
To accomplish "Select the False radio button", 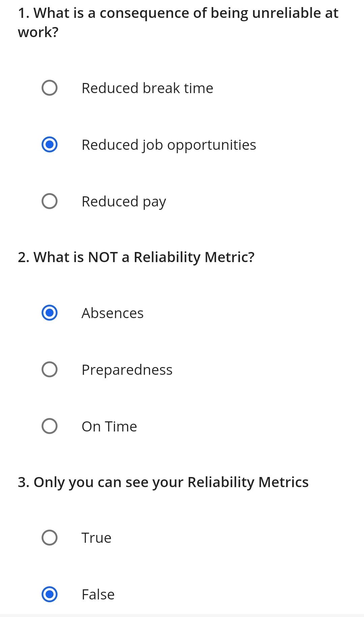I will click(50, 595).
